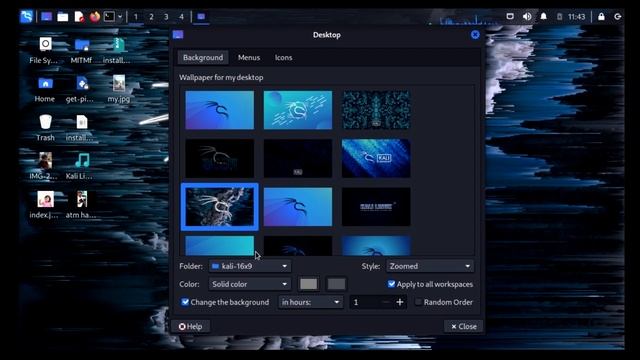Click the log out icon
This screenshot has width=640, height=360.
618,16
